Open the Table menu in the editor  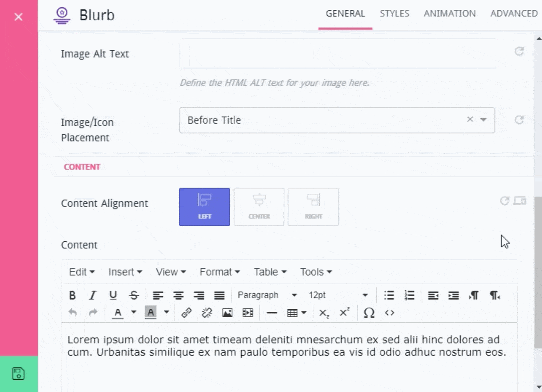[x=269, y=271]
